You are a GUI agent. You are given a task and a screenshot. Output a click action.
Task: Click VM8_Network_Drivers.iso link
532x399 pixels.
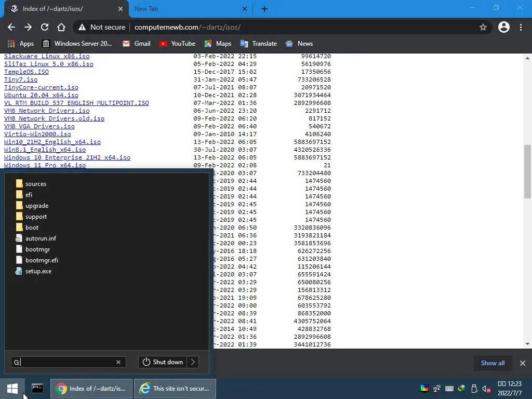click(x=47, y=111)
